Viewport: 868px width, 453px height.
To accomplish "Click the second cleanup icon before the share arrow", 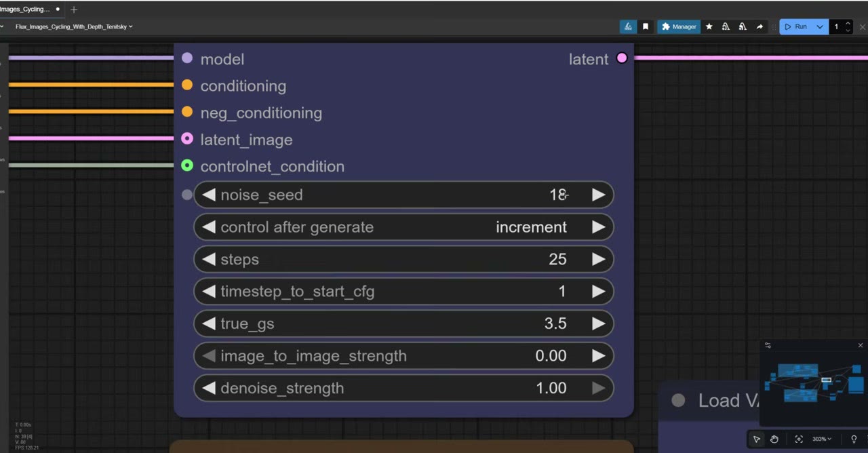I will [x=743, y=26].
